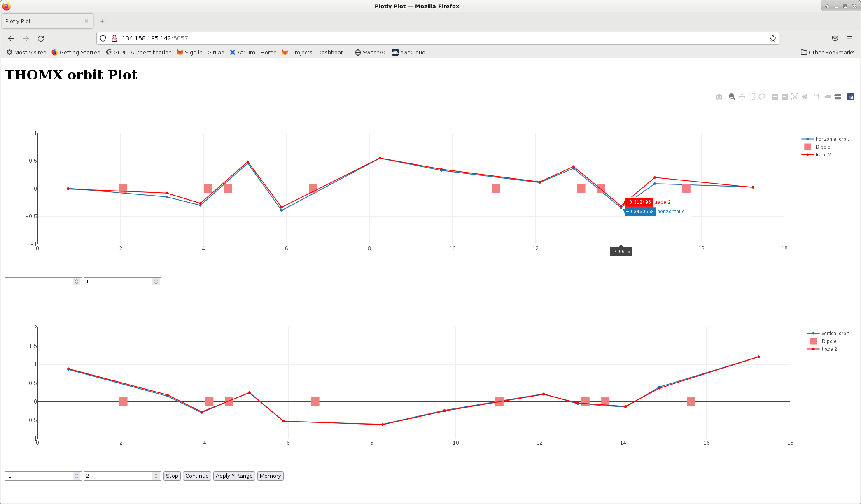This screenshot has width=861, height=504.
Task: Click the Autoscale plot icon
Action: (794, 97)
